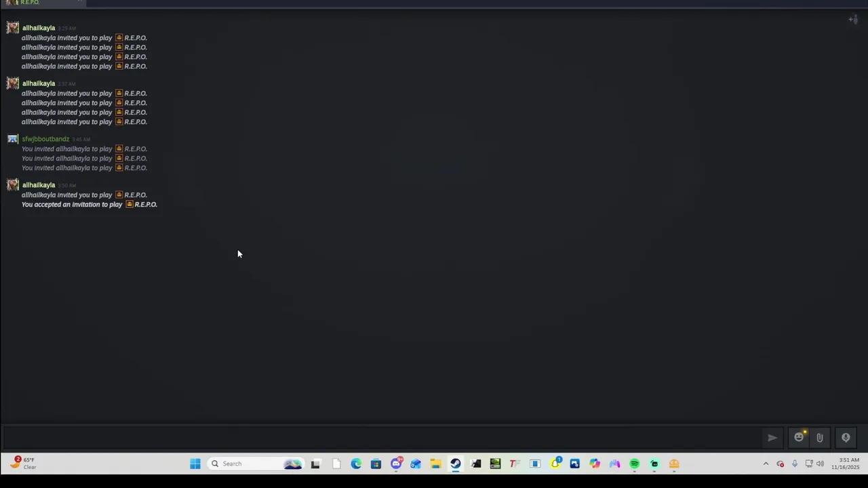868x488 pixels.
Task: Click the taskbar Search box
Action: [256, 464]
